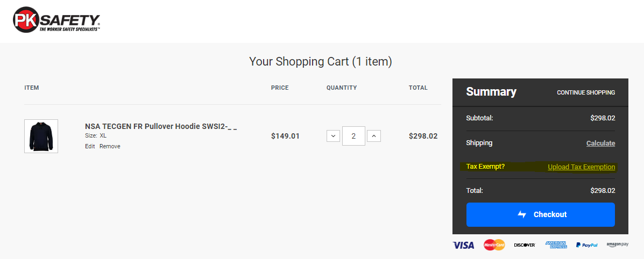644x259 pixels.
Task: Click the Discover card icon
Action: [x=525, y=245]
